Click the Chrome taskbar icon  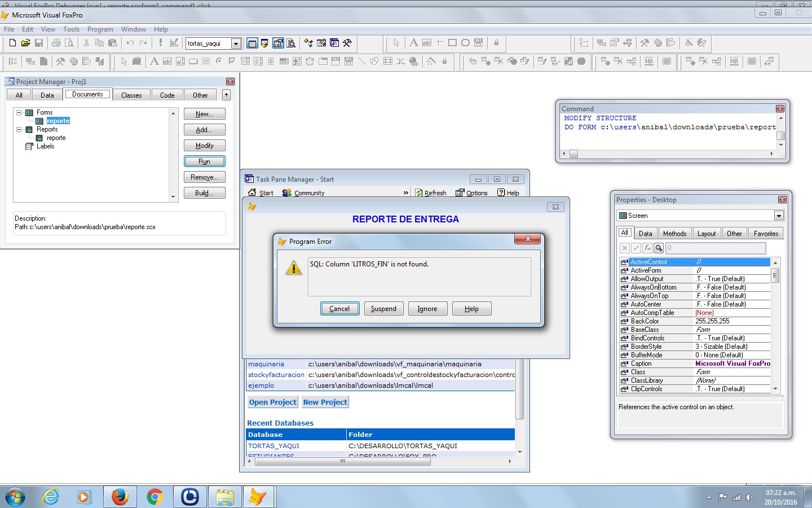[x=155, y=497]
